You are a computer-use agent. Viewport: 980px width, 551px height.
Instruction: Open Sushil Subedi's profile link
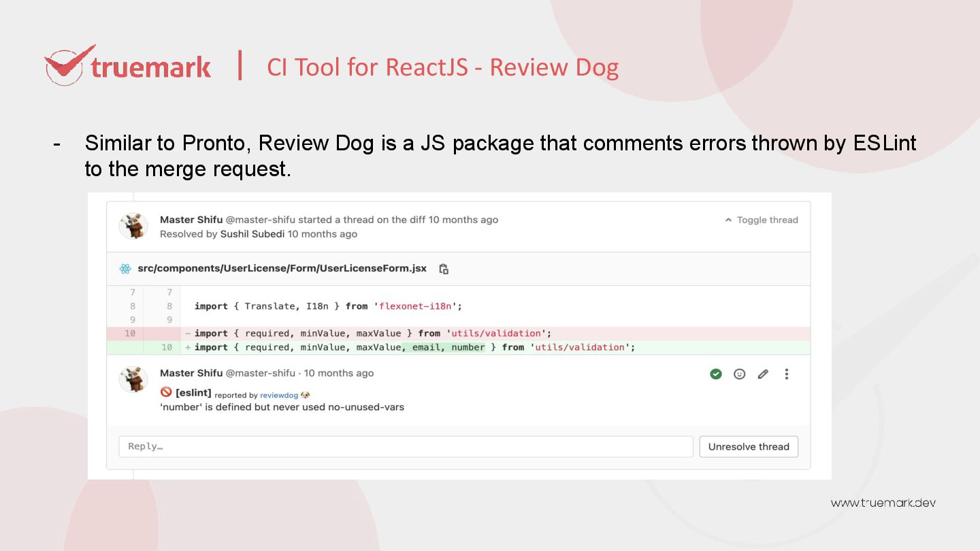click(252, 234)
